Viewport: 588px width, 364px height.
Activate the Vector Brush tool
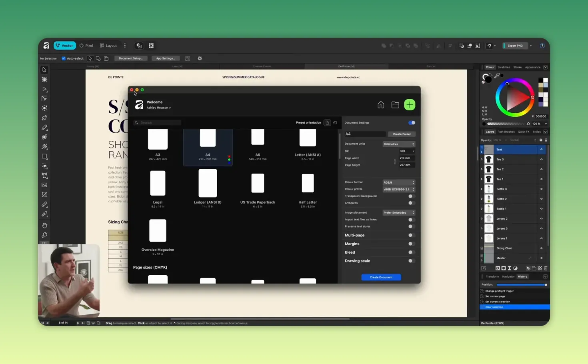click(44, 137)
